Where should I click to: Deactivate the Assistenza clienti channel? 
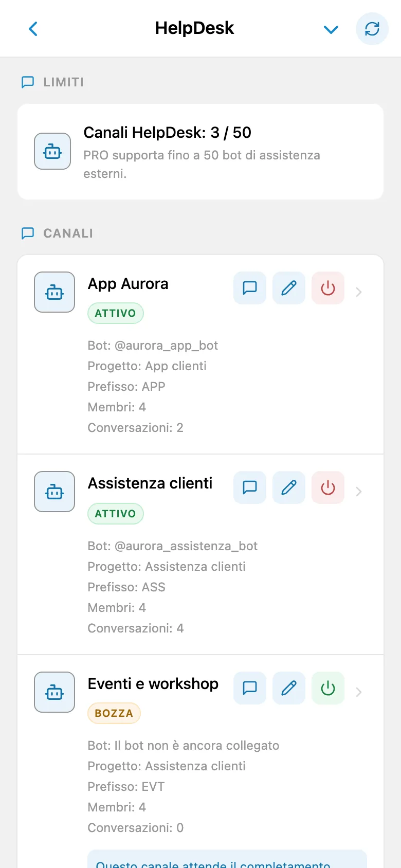tap(328, 487)
